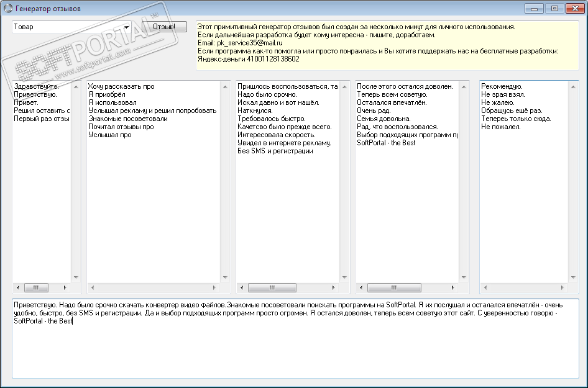Click the horizontal scrollbar thumb under 'SoftPortal - the Best' list
This screenshot has height=388, width=588.
pos(394,287)
